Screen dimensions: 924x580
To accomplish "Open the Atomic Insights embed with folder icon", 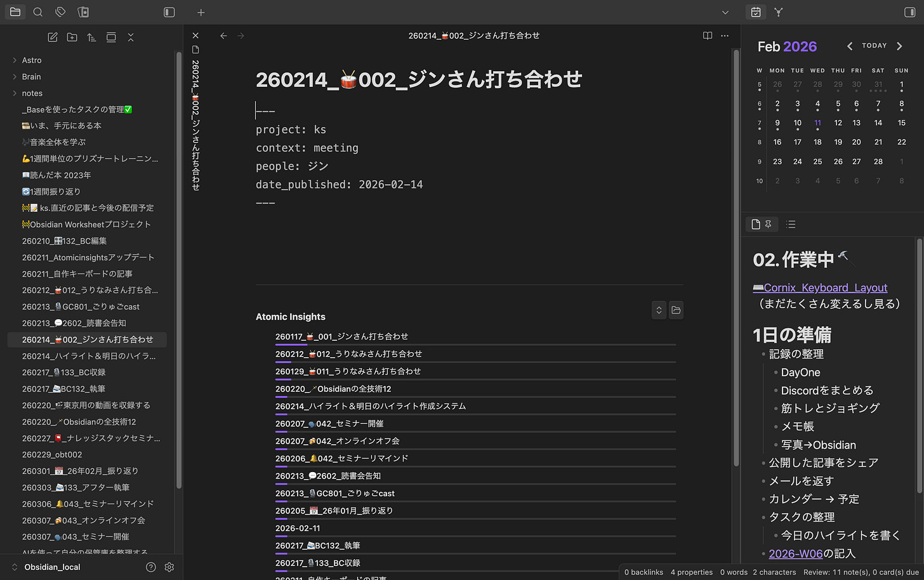I will (x=675, y=310).
